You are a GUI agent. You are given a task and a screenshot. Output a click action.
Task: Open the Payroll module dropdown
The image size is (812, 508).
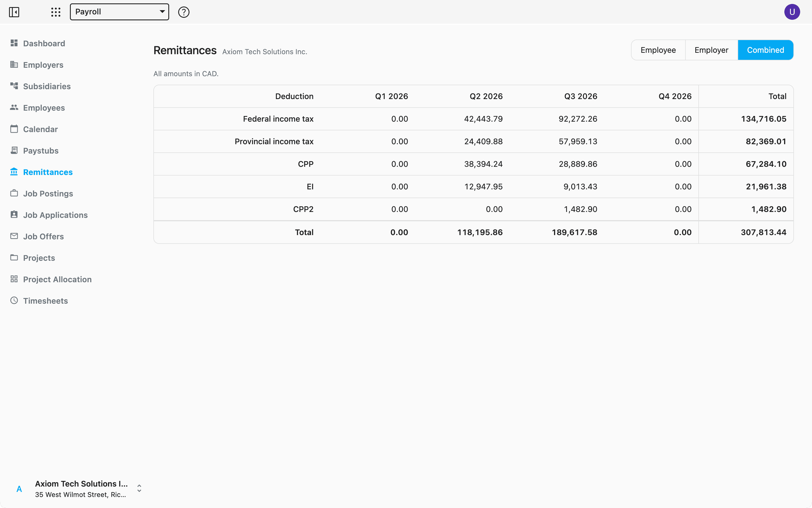(x=120, y=12)
